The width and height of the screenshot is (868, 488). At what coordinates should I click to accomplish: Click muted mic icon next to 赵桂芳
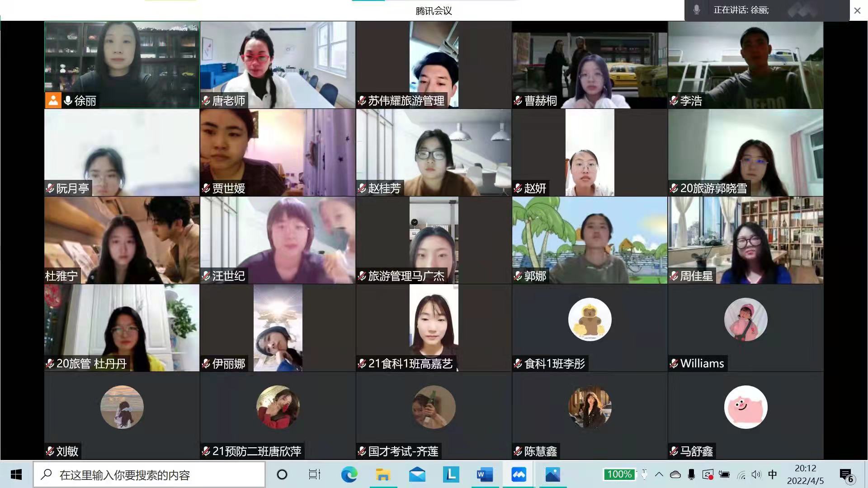click(362, 188)
